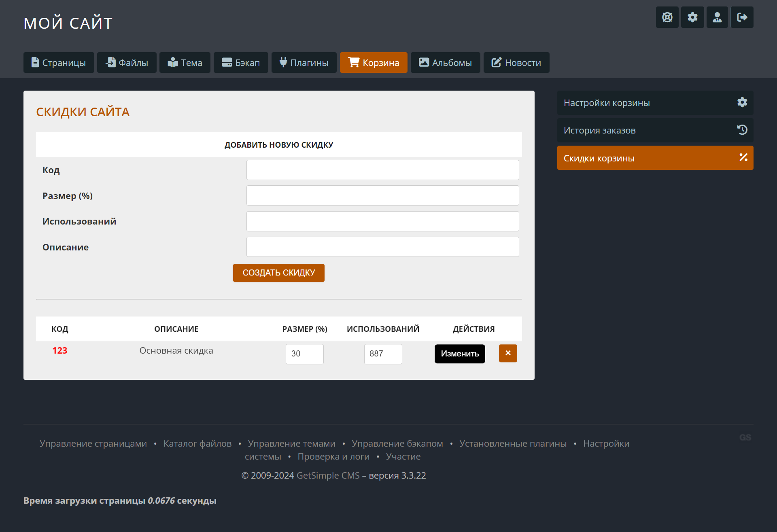Click the Скидки сайта heading
This screenshot has width=777, height=532.
[x=83, y=112]
